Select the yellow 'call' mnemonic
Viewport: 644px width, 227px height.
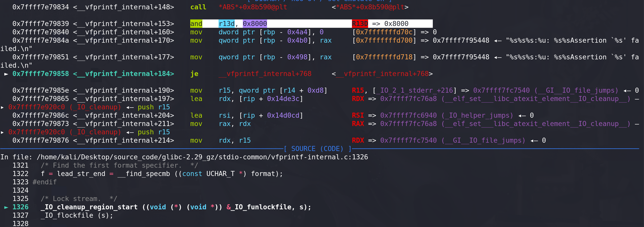click(198, 7)
